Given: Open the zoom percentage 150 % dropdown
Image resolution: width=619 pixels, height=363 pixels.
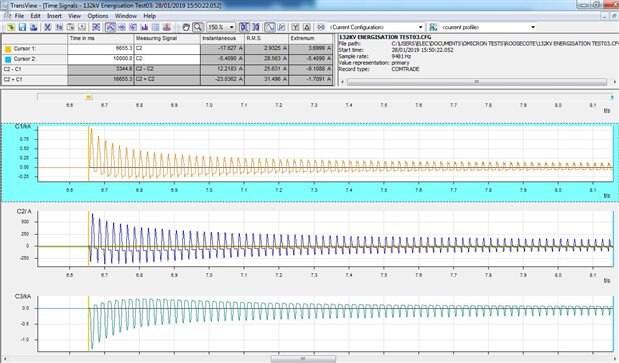Looking at the screenshot, I should tap(232, 27).
